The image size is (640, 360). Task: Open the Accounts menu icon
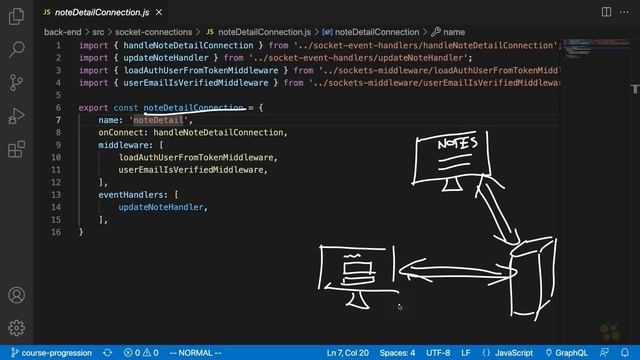(16, 295)
